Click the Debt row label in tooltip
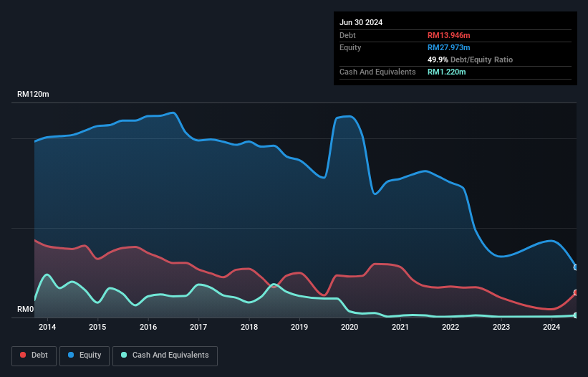The height and width of the screenshot is (377, 588). point(347,35)
